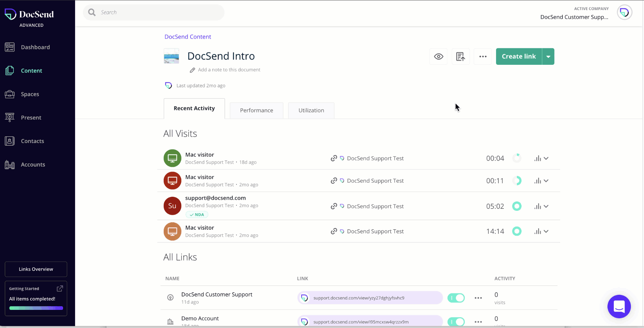Open Spaces briefcase icon in sidebar
The image size is (644, 328).
click(10, 94)
